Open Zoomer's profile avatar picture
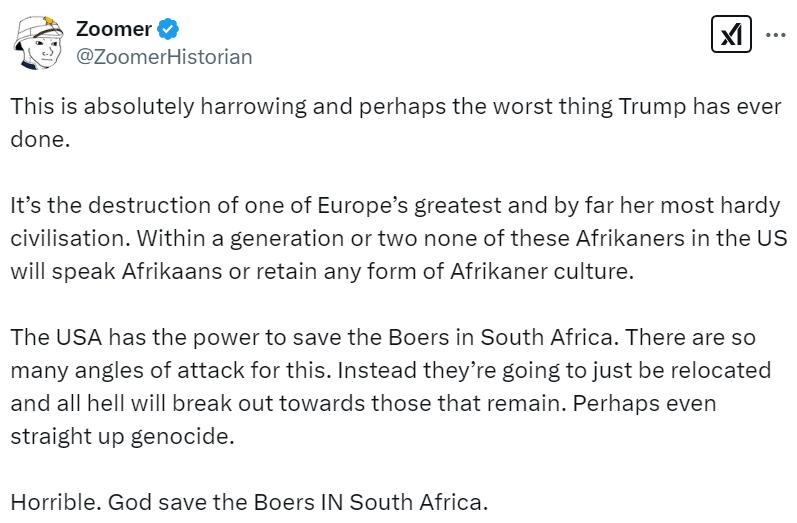Viewport: 797px width, 523px height. pos(38,42)
